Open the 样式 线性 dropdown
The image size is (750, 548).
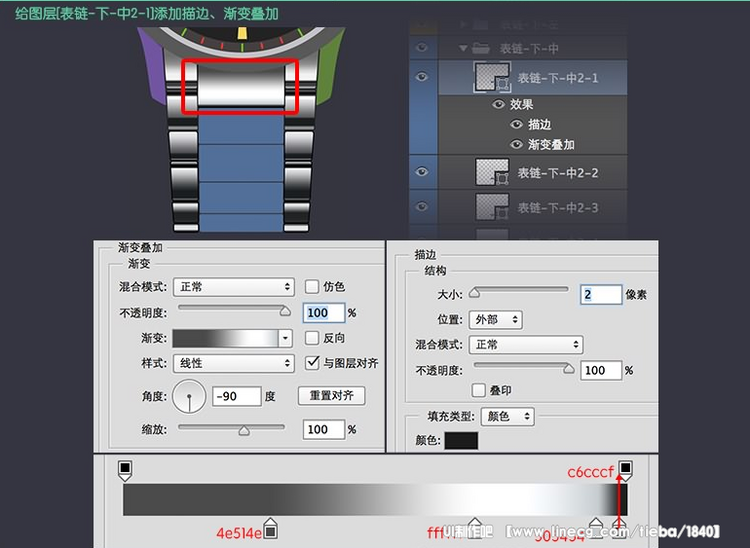click(233, 363)
